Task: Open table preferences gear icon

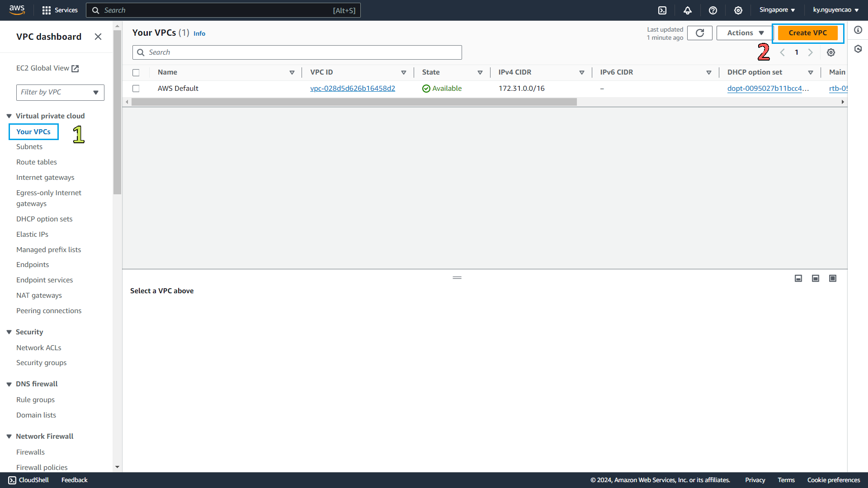Action: pyautogui.click(x=831, y=52)
